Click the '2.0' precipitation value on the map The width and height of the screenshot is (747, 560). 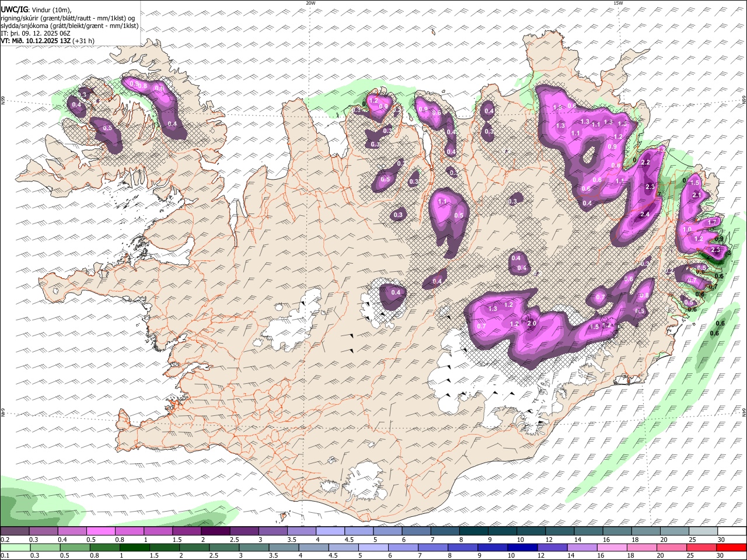pyautogui.click(x=532, y=324)
